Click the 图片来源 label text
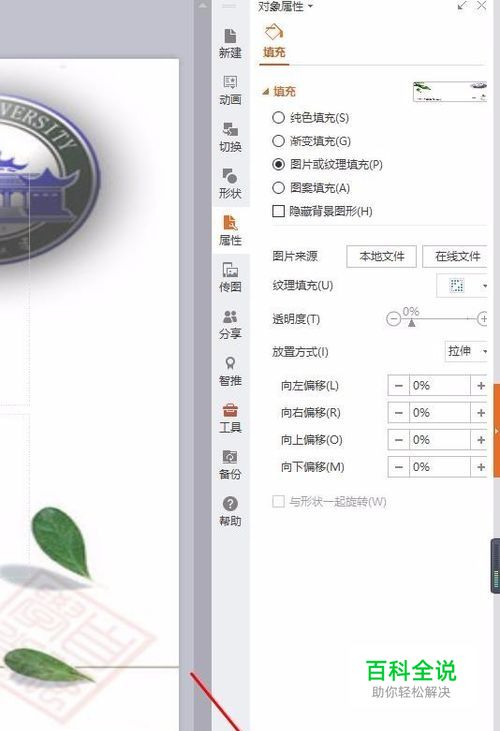 pyautogui.click(x=295, y=256)
